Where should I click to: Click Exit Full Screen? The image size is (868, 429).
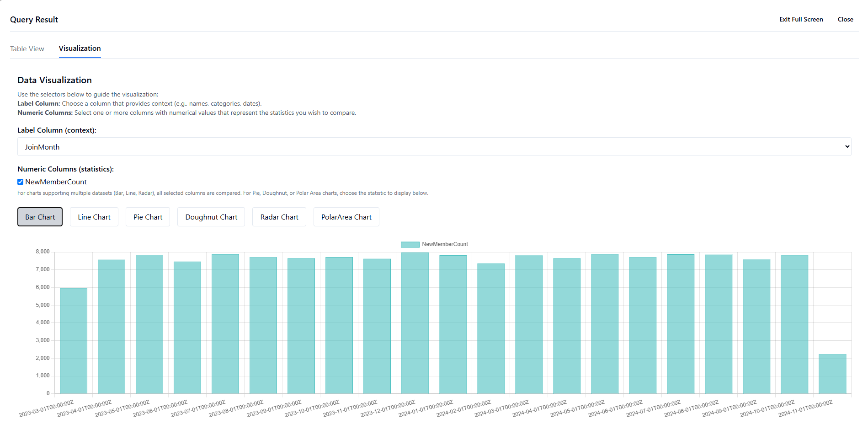[801, 19]
